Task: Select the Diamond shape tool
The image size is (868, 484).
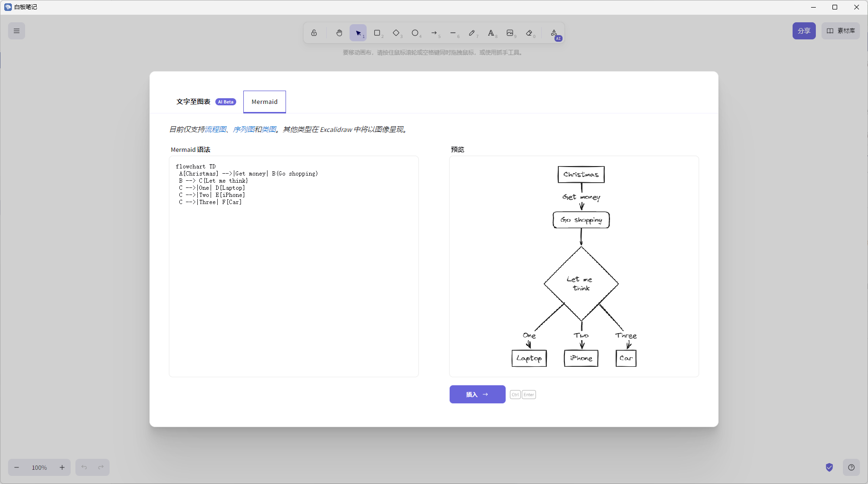Action: (396, 33)
